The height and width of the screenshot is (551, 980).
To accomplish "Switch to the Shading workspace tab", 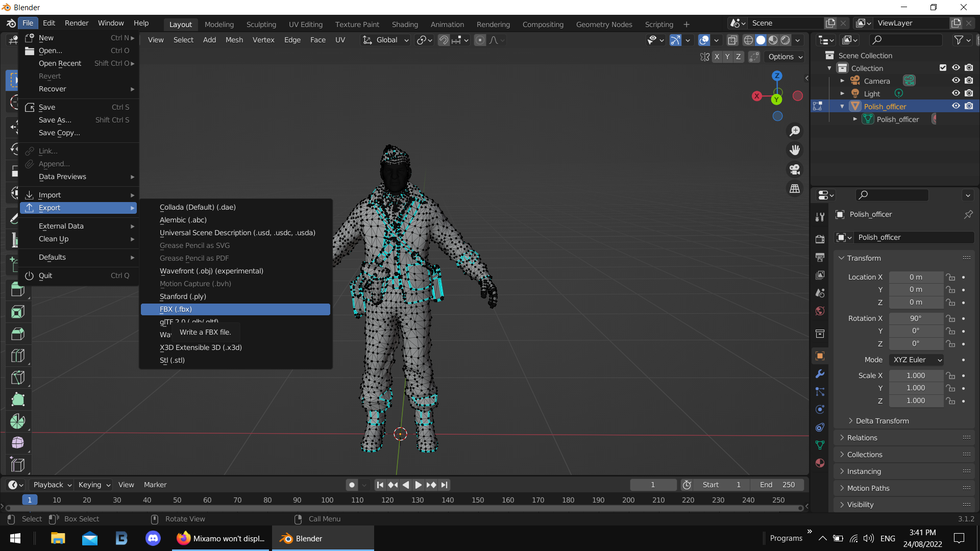I will pyautogui.click(x=405, y=24).
